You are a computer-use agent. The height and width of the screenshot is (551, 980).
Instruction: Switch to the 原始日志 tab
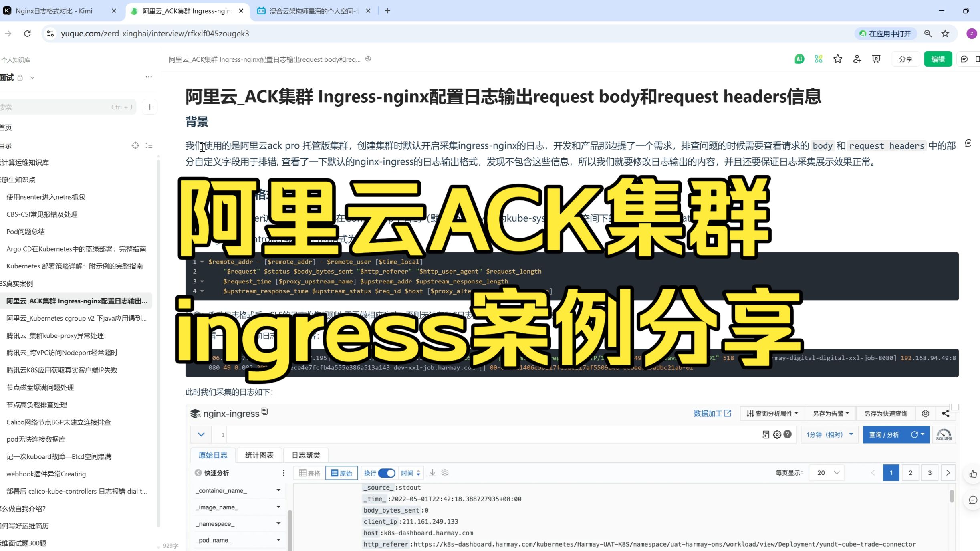213,455
